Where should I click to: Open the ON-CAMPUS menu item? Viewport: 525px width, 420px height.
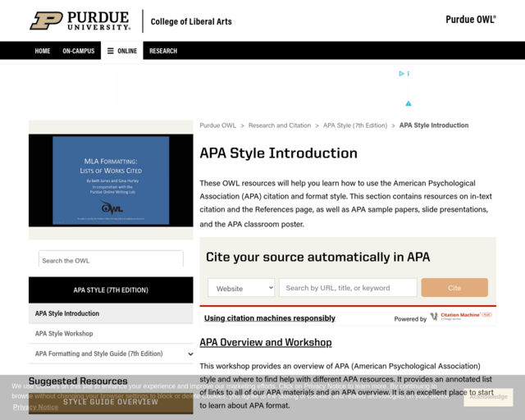point(79,51)
